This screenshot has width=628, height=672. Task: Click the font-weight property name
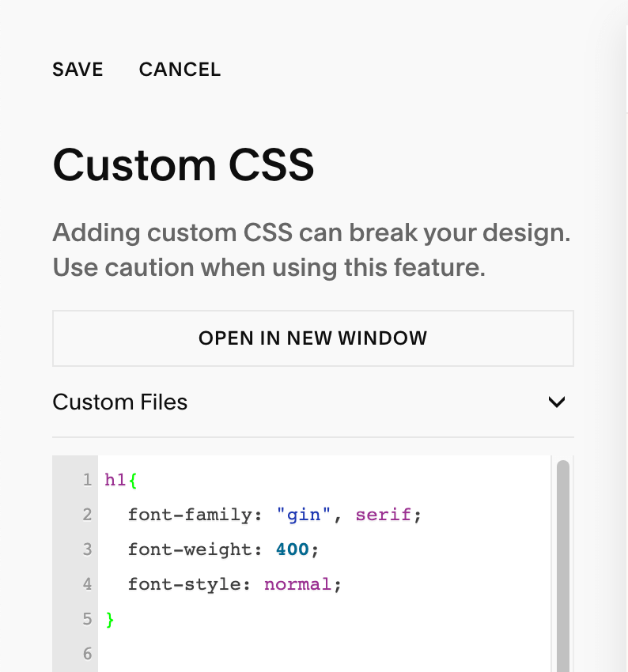click(x=190, y=549)
